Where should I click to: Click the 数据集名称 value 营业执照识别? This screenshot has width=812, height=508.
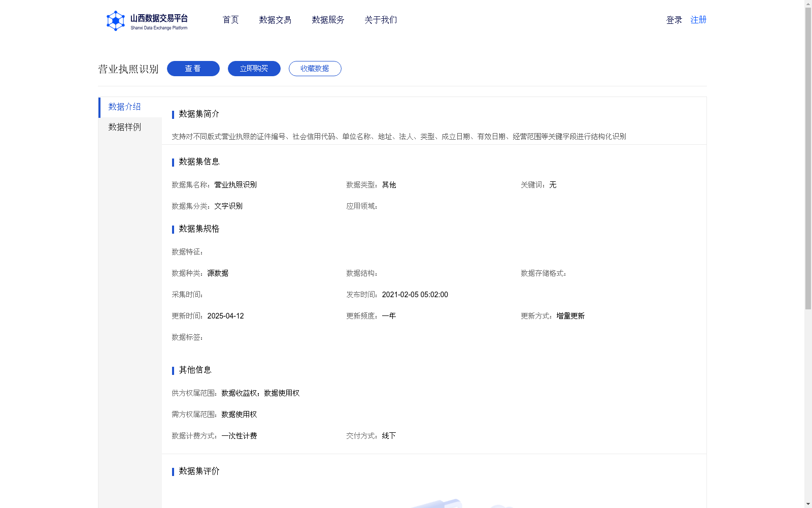pos(235,185)
